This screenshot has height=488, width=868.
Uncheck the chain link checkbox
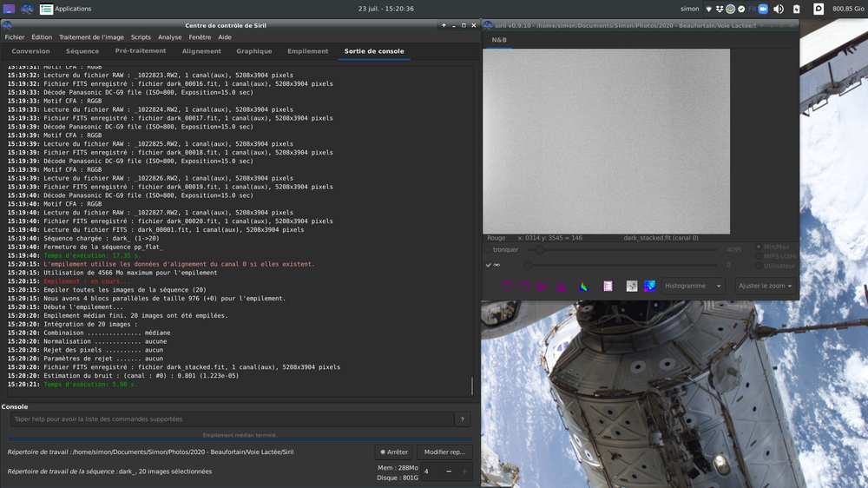pos(489,265)
